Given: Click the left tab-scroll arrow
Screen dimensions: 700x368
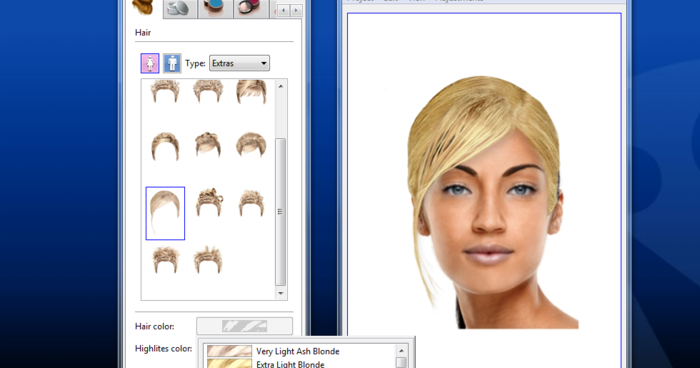Looking at the screenshot, I should [x=283, y=10].
